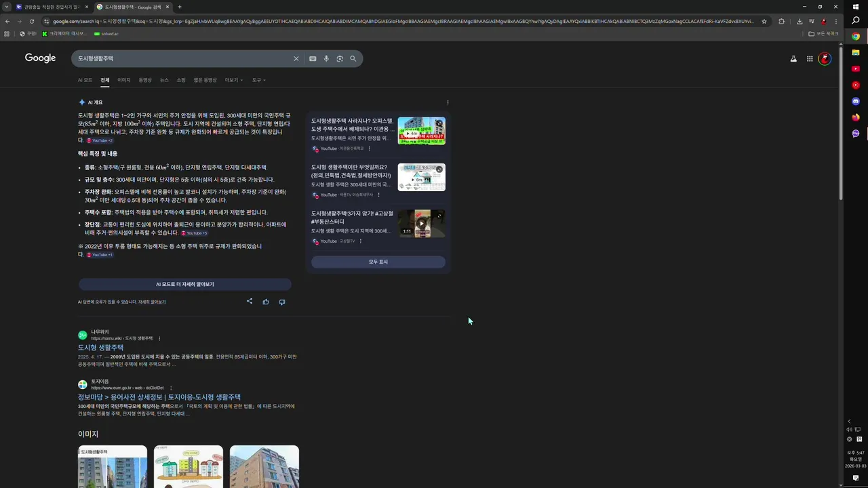
Task: Share the AI overview answer
Action: coord(250,302)
